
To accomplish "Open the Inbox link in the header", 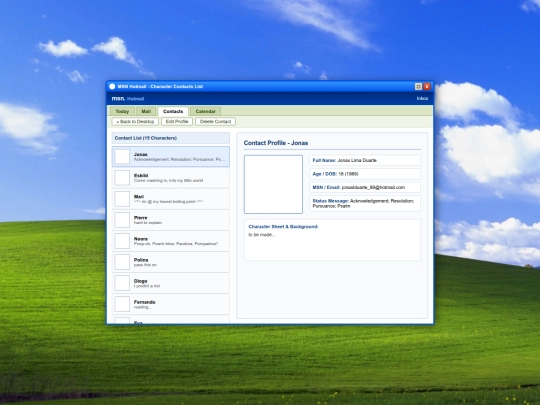I will coord(422,98).
